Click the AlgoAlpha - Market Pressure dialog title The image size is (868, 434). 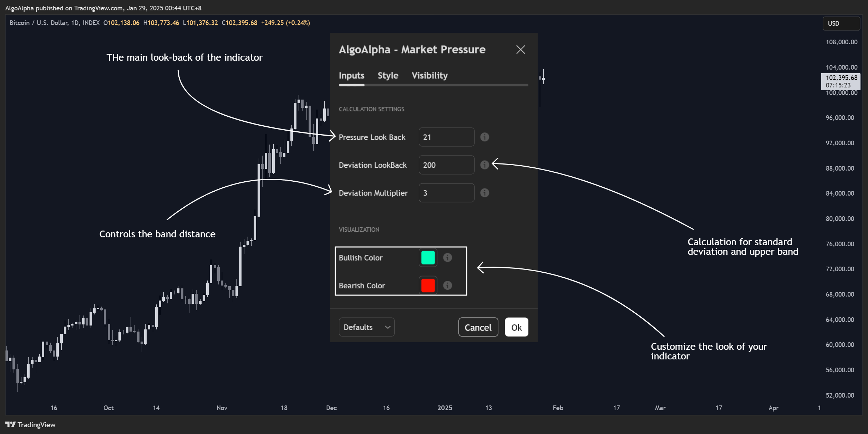(412, 50)
